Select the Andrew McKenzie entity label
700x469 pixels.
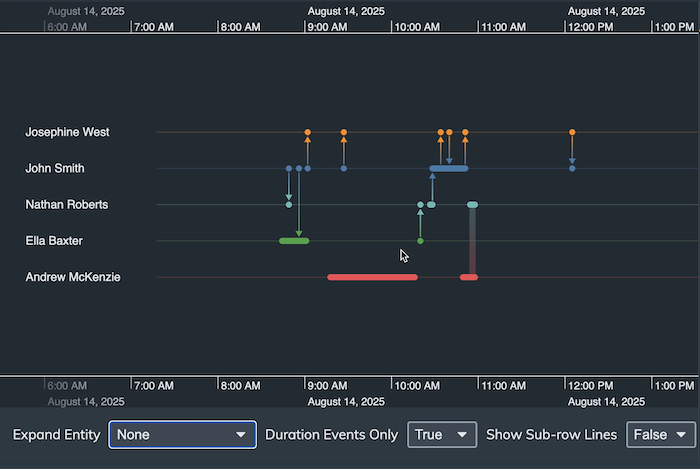(x=73, y=277)
